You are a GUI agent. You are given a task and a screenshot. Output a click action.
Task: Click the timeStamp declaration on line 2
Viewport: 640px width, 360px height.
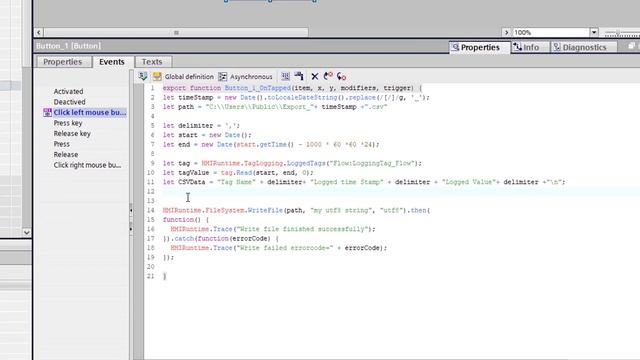296,98
